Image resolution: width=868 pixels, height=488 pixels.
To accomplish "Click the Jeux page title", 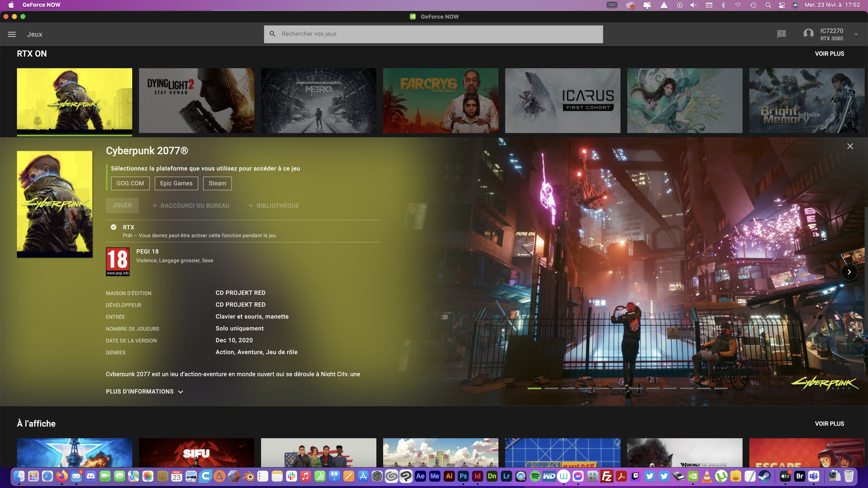I will (x=34, y=34).
